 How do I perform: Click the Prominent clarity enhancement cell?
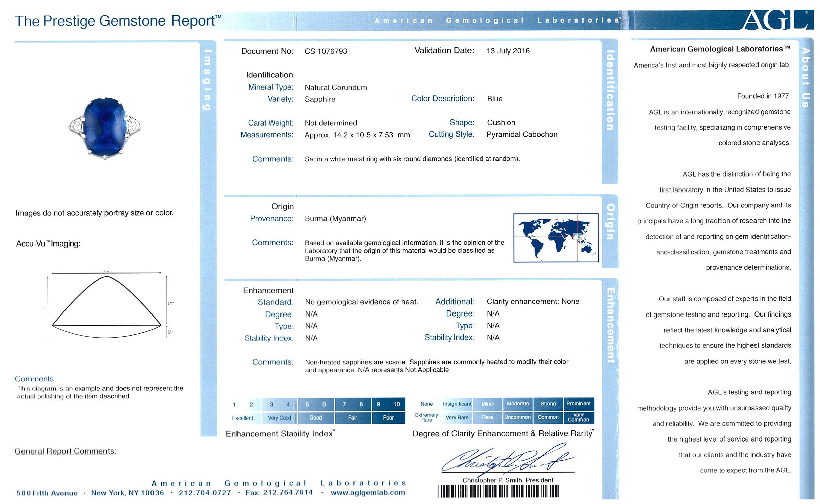578,404
